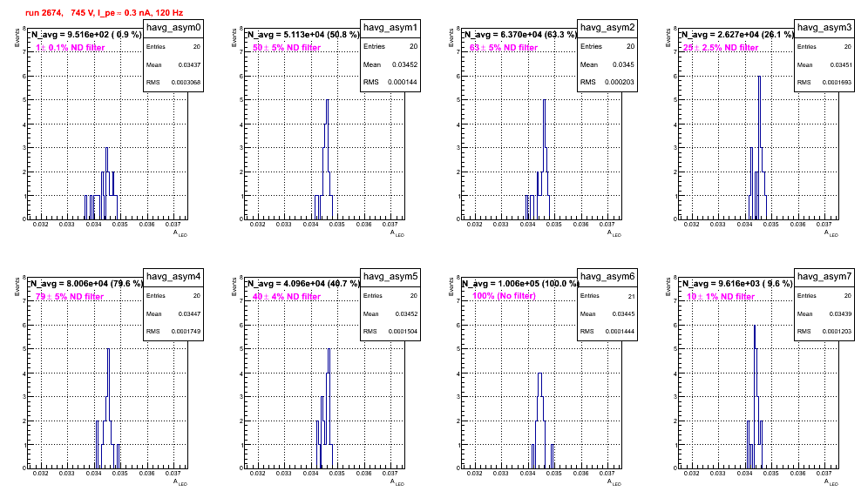This screenshot has height=498, width=868.
Task: Click the N_avg = 6.370e+04 label
Action: [520, 35]
